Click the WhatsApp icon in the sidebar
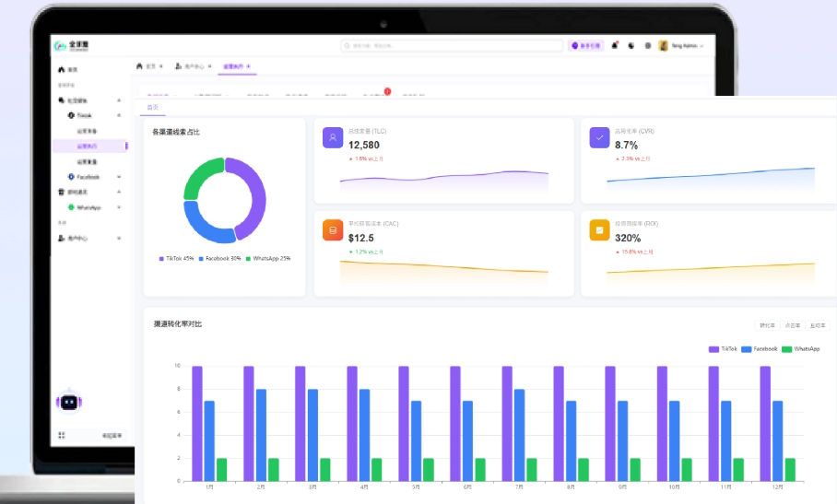The height and width of the screenshot is (504, 837). [x=71, y=207]
